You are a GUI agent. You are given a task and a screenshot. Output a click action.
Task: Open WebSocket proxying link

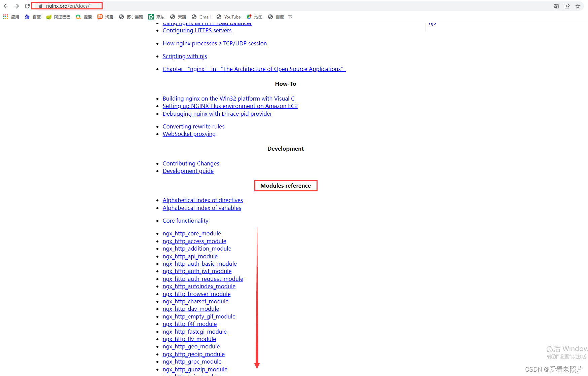pyautogui.click(x=189, y=134)
